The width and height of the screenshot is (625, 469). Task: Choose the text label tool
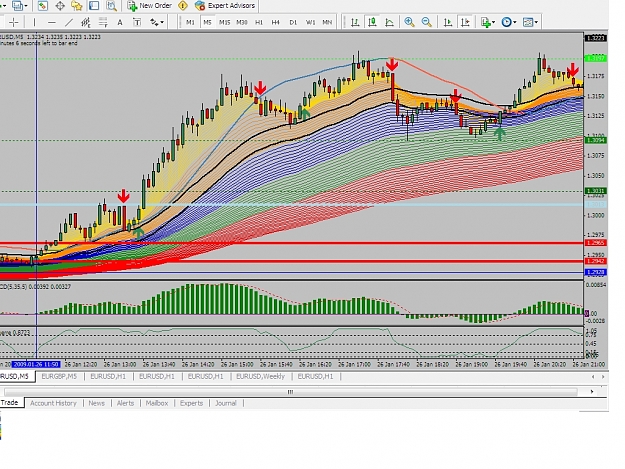click(x=120, y=22)
